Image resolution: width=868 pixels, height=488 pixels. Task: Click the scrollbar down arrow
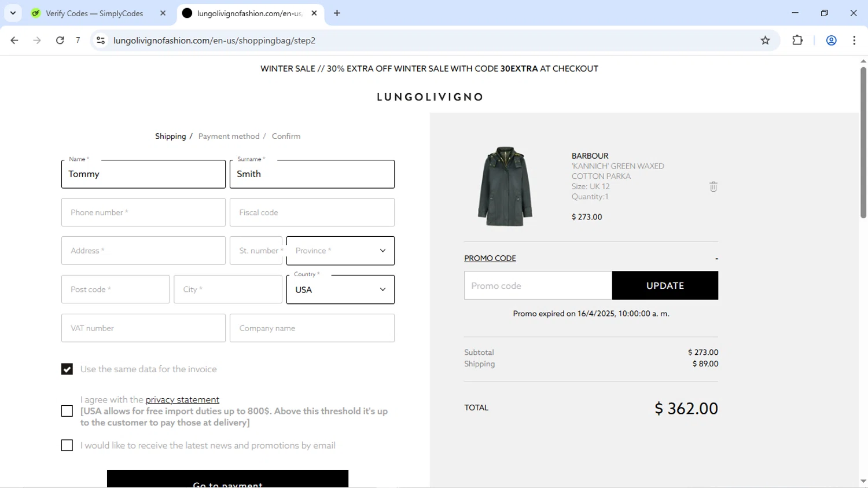pos(863,482)
